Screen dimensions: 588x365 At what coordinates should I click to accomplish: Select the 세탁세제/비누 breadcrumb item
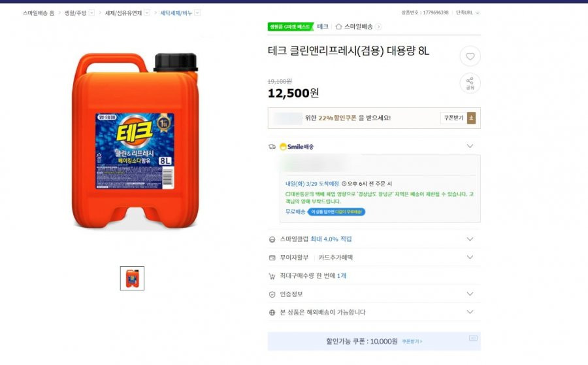click(x=176, y=13)
